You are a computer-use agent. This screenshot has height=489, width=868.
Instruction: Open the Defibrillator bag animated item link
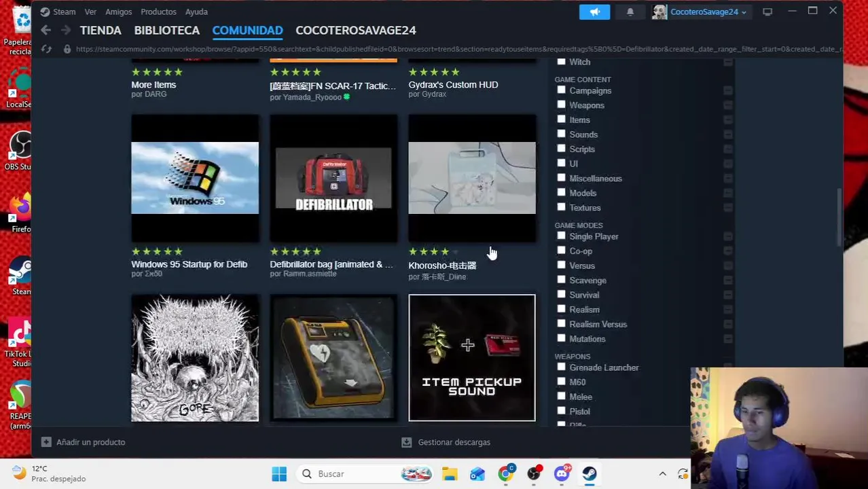(331, 264)
